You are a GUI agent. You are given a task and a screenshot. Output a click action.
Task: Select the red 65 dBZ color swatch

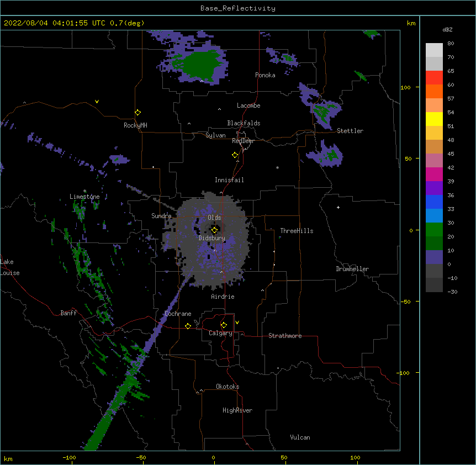[434, 78]
